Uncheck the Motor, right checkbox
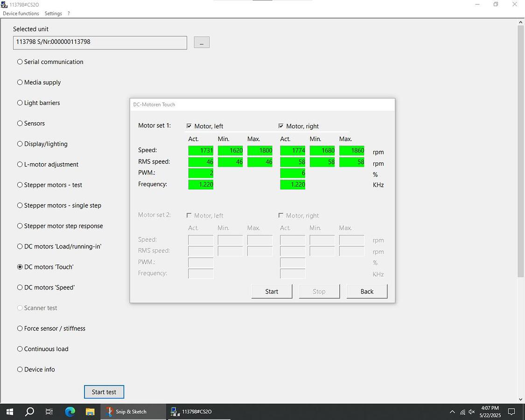Image resolution: width=525 pixels, height=420 pixels. coord(281,126)
